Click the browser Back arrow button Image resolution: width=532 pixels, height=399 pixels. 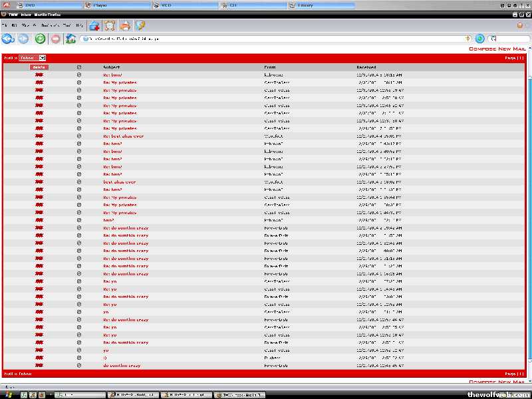[8, 39]
